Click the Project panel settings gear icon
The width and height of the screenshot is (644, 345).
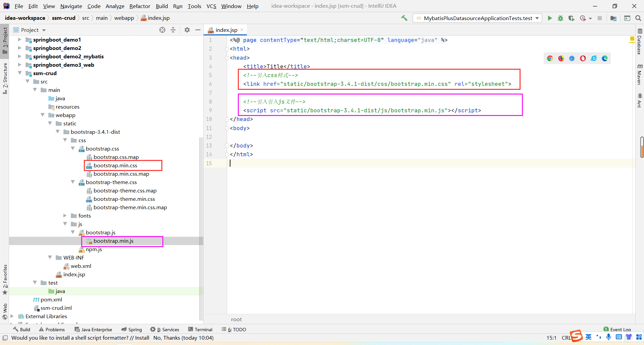point(187,30)
